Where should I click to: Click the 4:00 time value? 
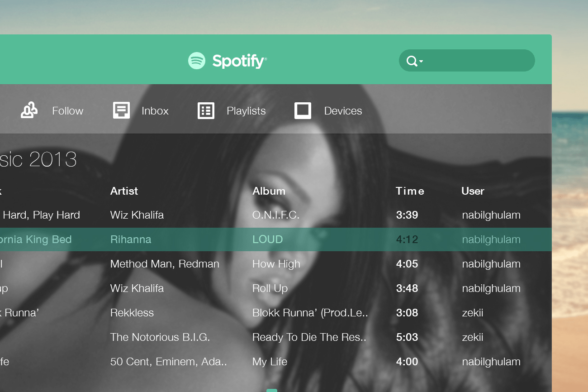point(407,362)
